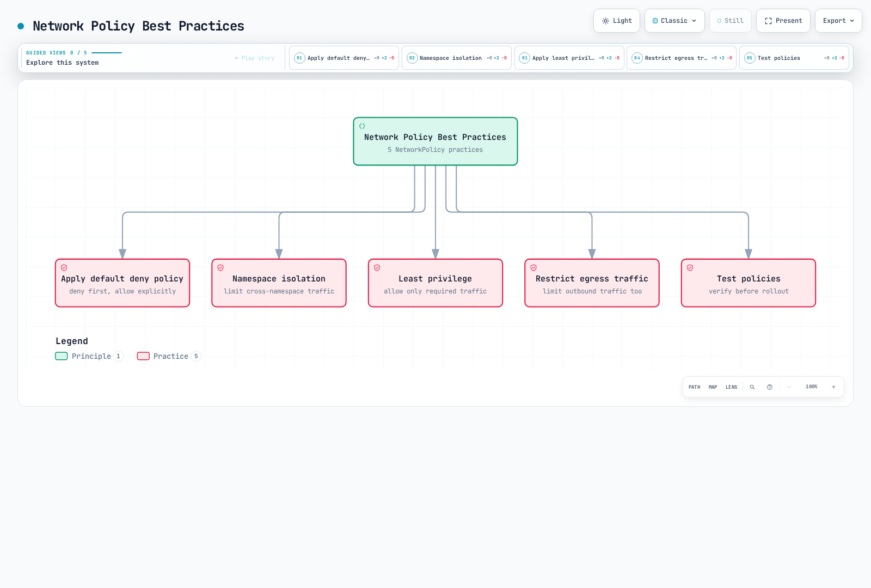Click the shield icon on Test policies node
The height and width of the screenshot is (588, 871).
tap(690, 268)
